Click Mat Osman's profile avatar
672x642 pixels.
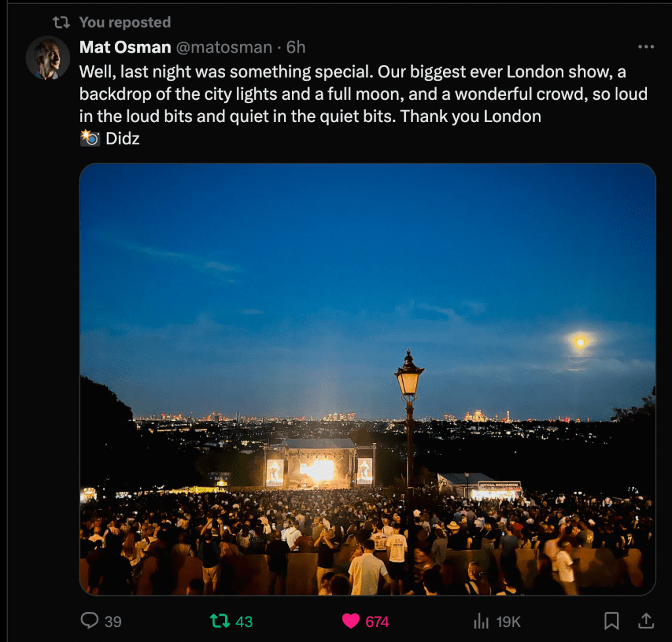(47, 58)
